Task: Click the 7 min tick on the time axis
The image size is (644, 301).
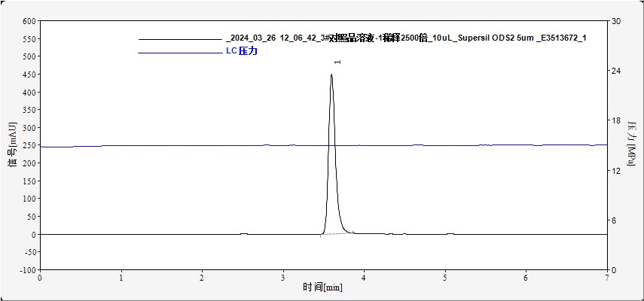Action: (607, 278)
